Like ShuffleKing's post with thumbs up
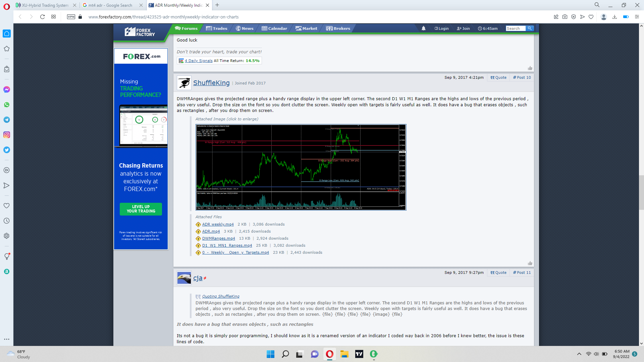Image resolution: width=644 pixels, height=362 pixels. pos(530,263)
